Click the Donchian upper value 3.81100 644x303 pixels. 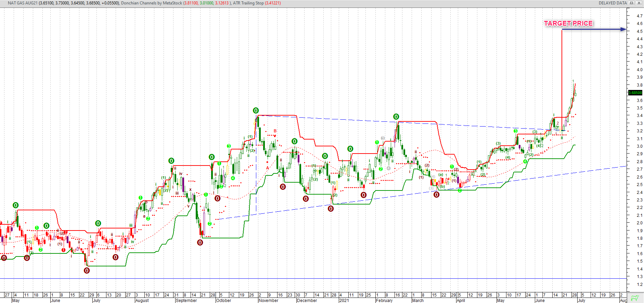(x=191, y=3)
